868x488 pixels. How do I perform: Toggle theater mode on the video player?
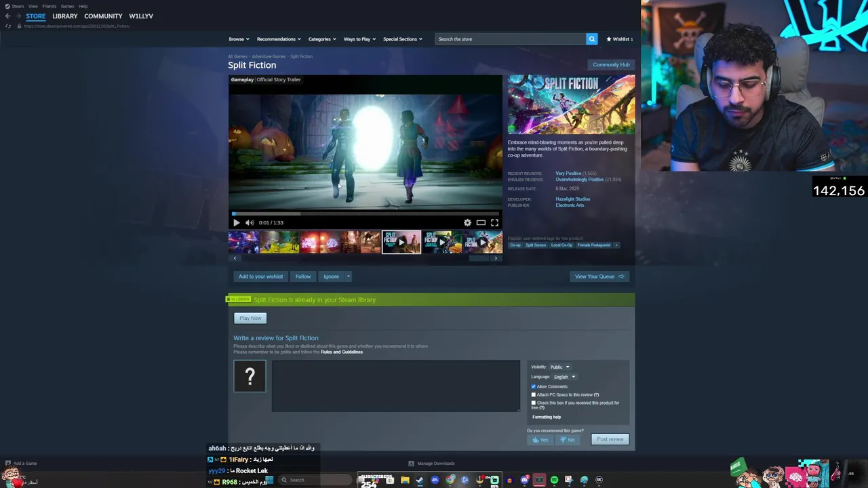pos(481,222)
